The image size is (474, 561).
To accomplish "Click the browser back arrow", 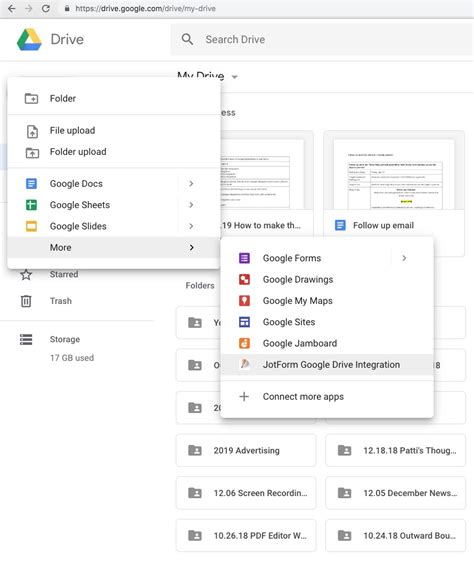I will pyautogui.click(x=11, y=8).
